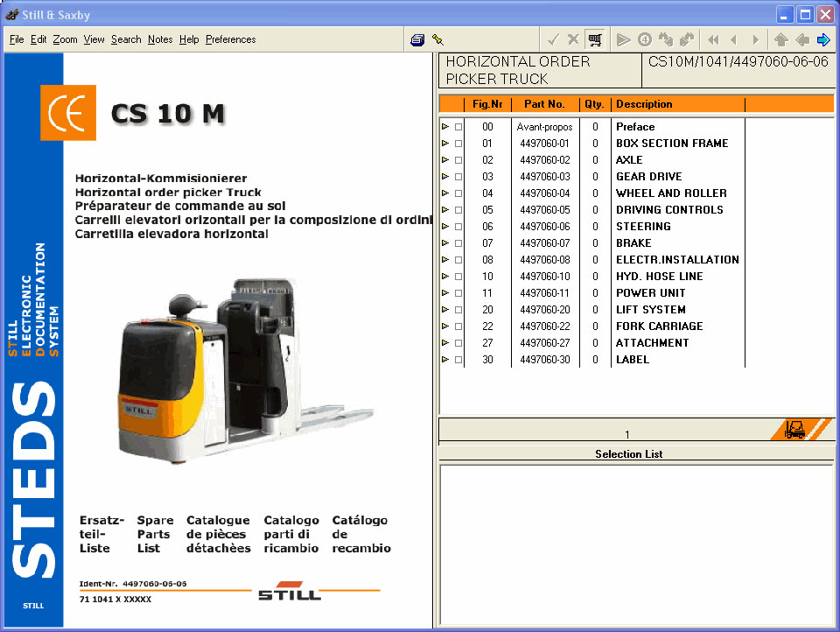The height and width of the screenshot is (632, 840).
Task: Click the blue catalog stack toolbar icon
Action: tap(417, 39)
